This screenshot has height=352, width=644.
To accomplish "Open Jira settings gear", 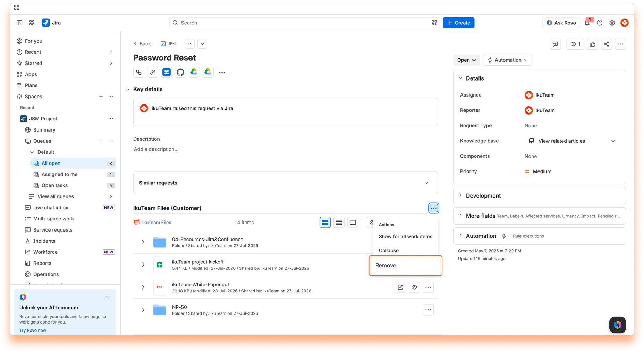I will pos(612,23).
